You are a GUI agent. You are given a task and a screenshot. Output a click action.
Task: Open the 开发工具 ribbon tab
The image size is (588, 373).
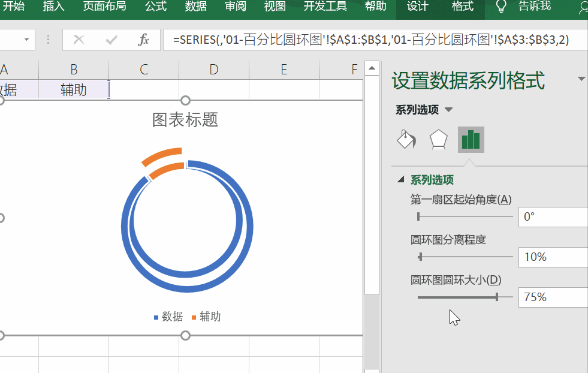coord(325,6)
